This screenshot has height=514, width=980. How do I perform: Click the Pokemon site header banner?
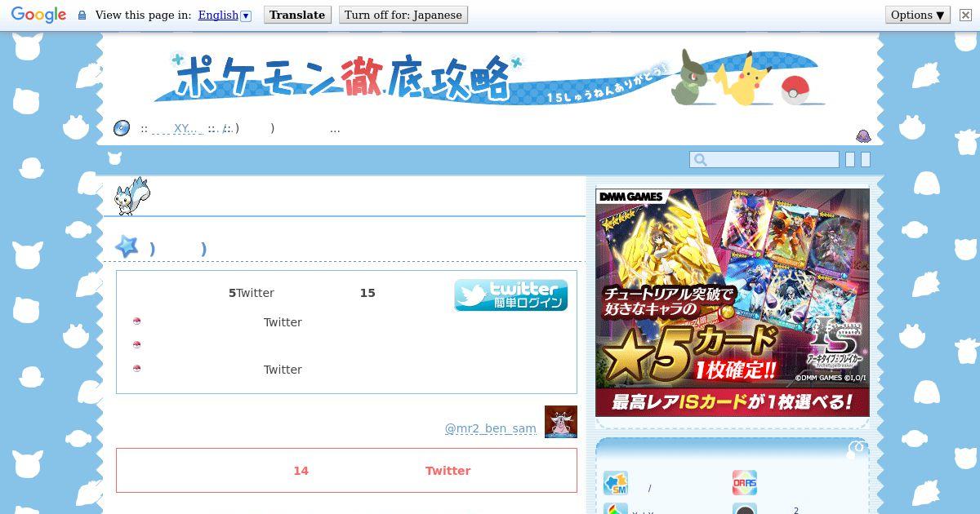click(490, 79)
